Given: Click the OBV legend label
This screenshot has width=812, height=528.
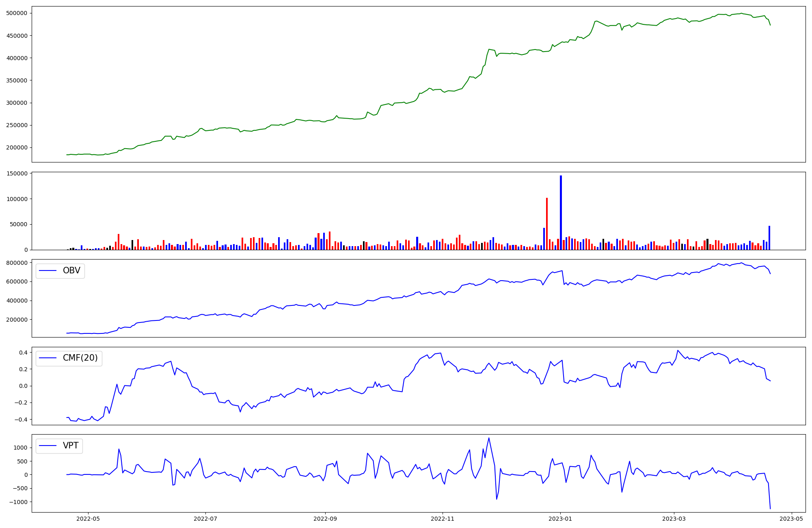Looking at the screenshot, I should 71,270.
